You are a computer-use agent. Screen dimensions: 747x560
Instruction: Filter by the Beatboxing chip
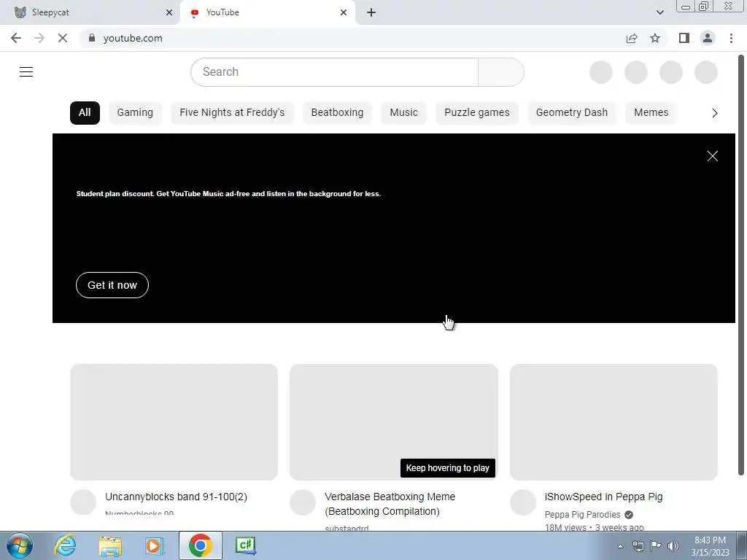[x=337, y=113]
